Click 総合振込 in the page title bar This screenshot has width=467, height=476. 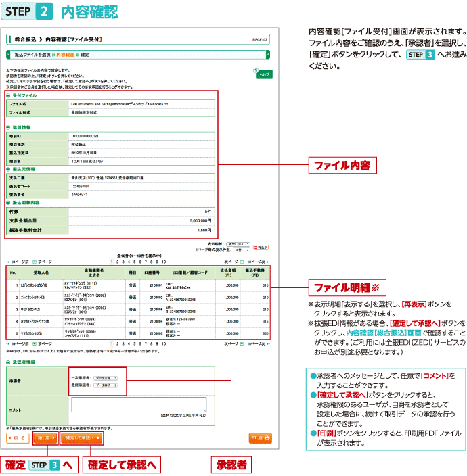coord(26,39)
